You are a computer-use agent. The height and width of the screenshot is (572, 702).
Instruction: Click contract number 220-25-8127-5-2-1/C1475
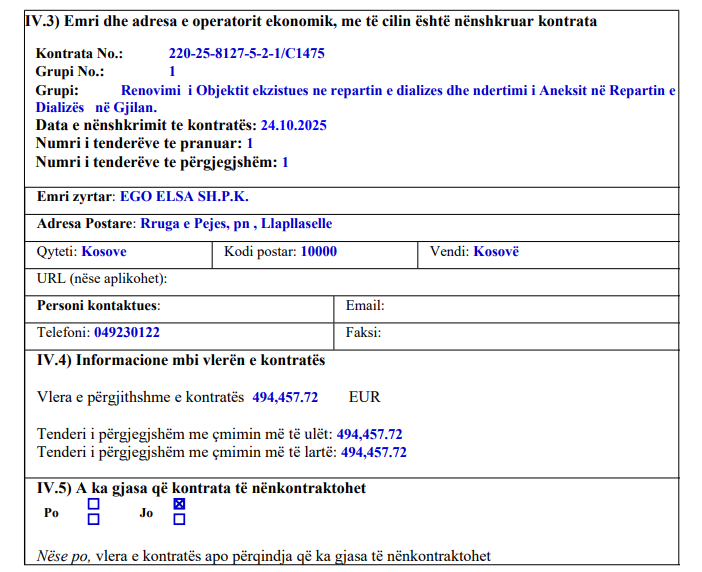click(246, 53)
